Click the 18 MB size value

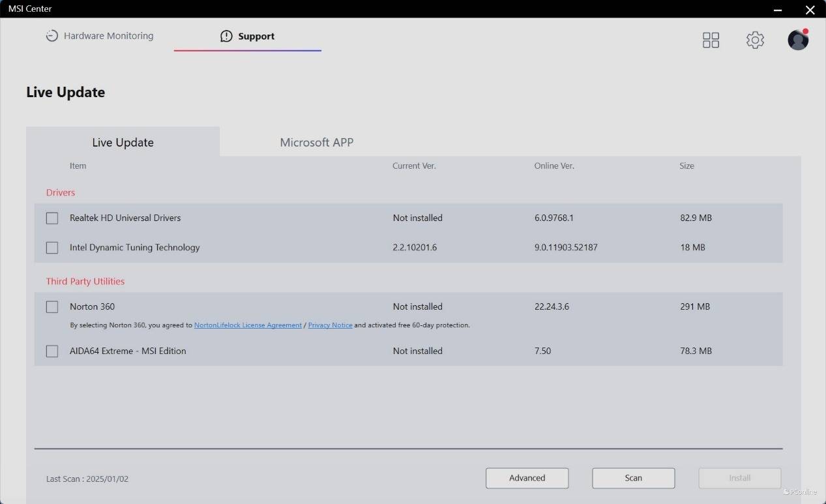pos(692,247)
